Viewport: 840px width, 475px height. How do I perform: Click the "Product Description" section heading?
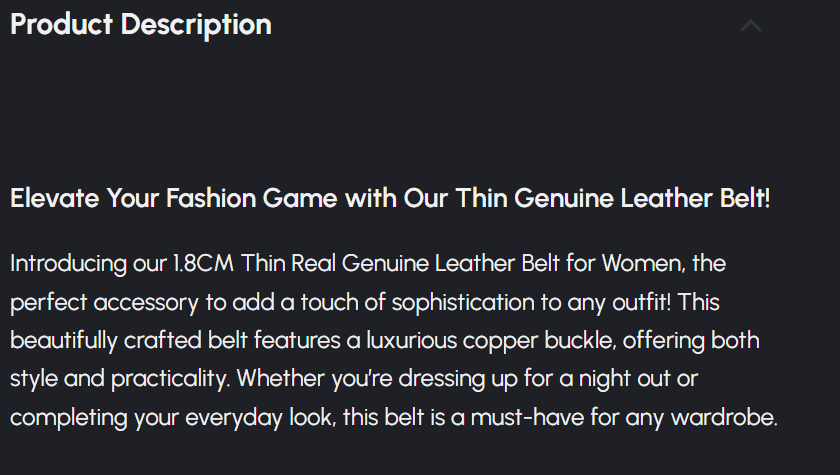(x=141, y=25)
